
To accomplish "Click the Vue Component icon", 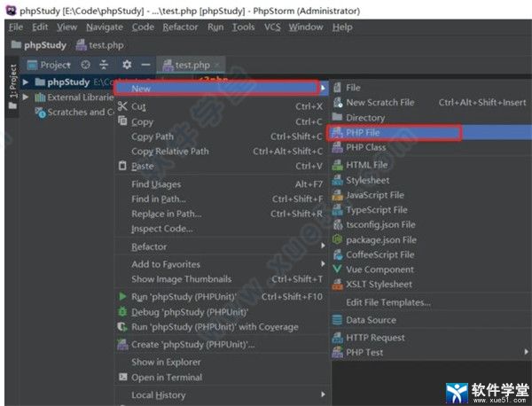I will point(337,269).
